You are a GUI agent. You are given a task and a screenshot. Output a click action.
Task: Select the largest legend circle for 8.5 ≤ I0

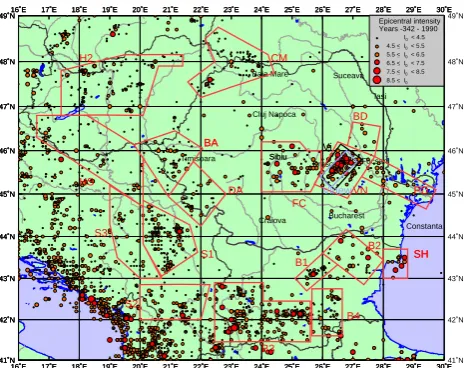377,80
